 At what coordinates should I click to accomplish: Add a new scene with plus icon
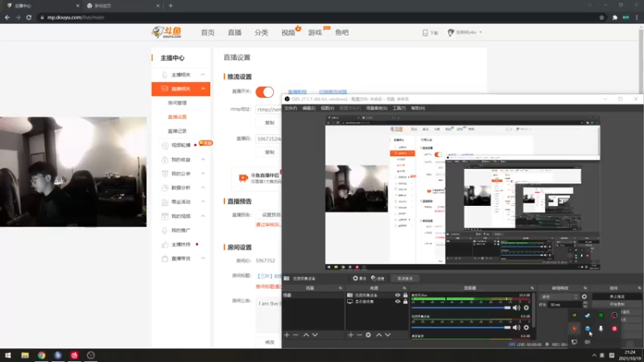(287, 335)
